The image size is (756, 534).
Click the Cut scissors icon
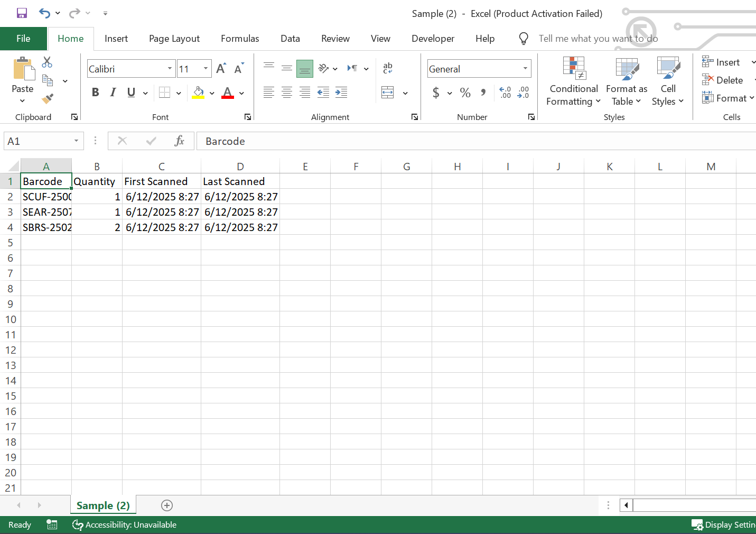point(47,62)
